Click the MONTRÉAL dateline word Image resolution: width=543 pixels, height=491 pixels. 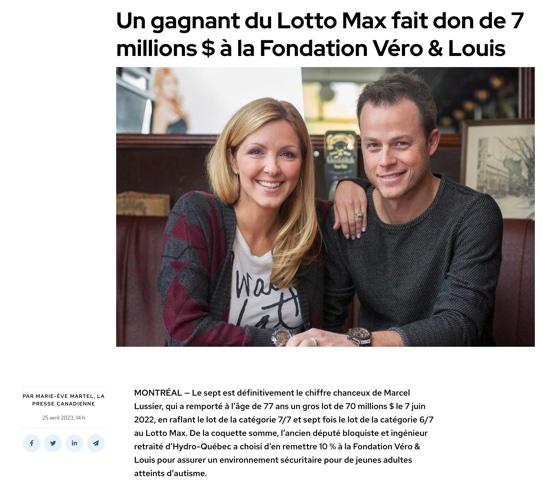point(158,393)
